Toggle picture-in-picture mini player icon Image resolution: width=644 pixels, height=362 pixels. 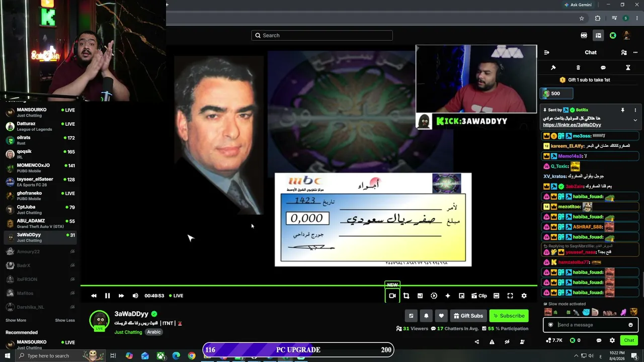(461, 296)
